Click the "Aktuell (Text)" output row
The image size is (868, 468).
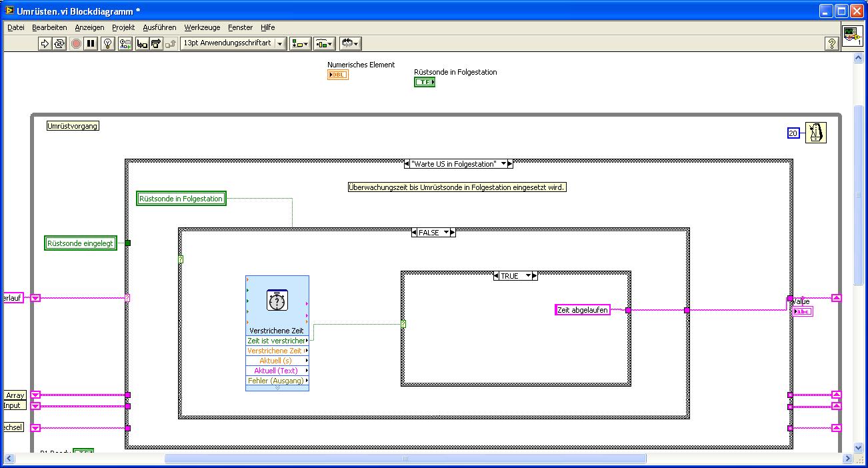pos(277,371)
